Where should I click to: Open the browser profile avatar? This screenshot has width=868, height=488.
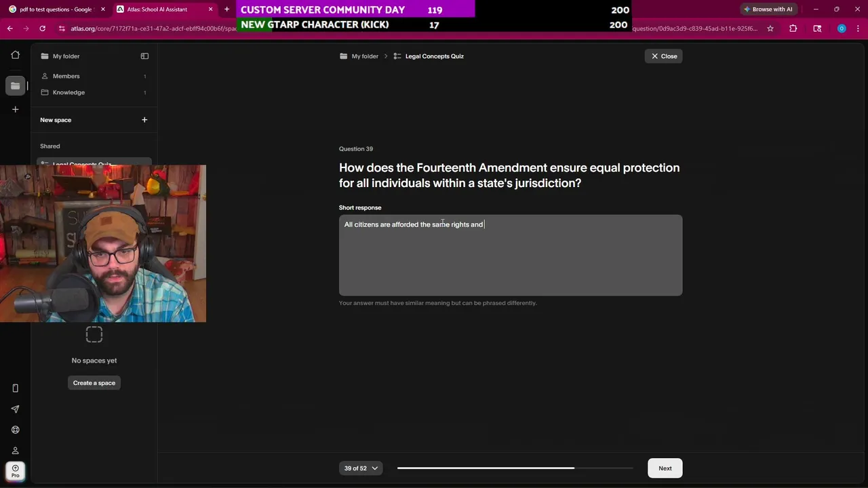[842, 28]
